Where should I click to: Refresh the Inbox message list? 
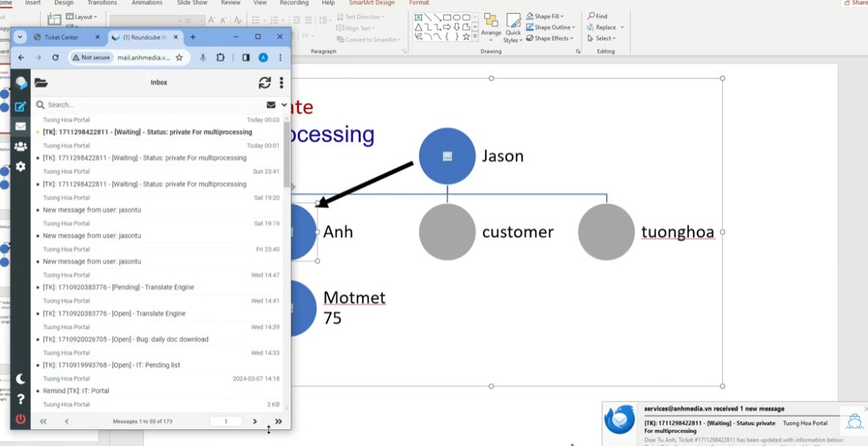(264, 83)
